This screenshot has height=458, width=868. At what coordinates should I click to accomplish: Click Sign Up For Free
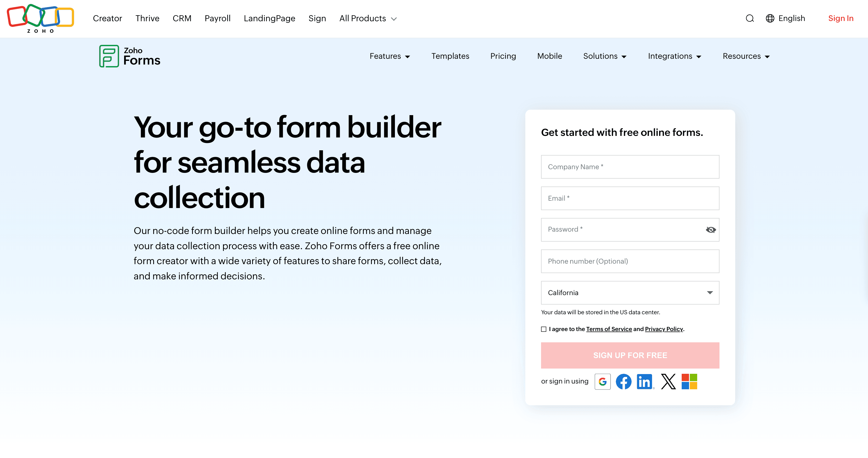pyautogui.click(x=630, y=355)
